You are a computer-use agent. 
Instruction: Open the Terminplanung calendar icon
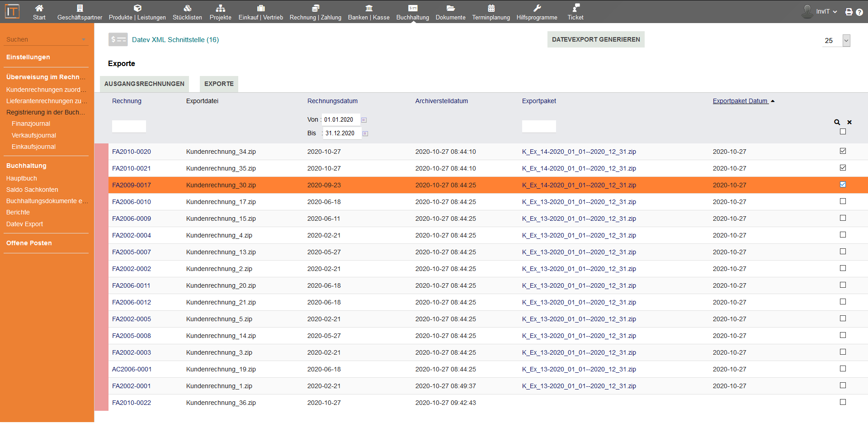click(491, 8)
